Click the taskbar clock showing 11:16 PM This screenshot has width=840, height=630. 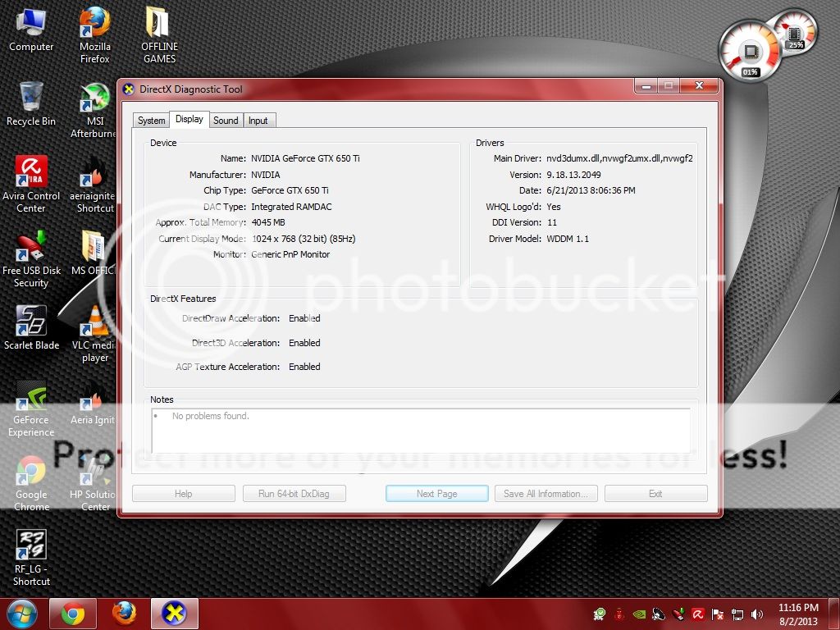coord(798,614)
